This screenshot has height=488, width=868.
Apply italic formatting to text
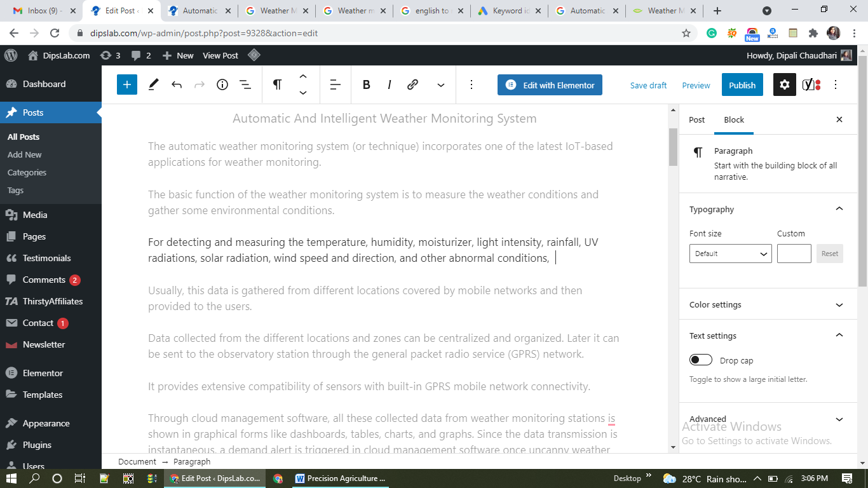(x=389, y=85)
